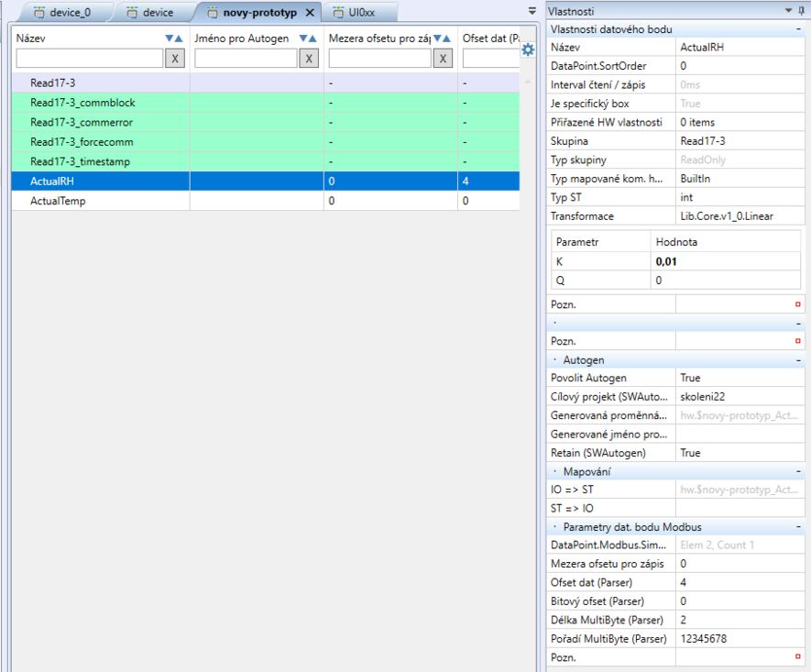This screenshot has width=811, height=672.
Task: Open the document tabs overflow dropdown
Action: point(532,11)
